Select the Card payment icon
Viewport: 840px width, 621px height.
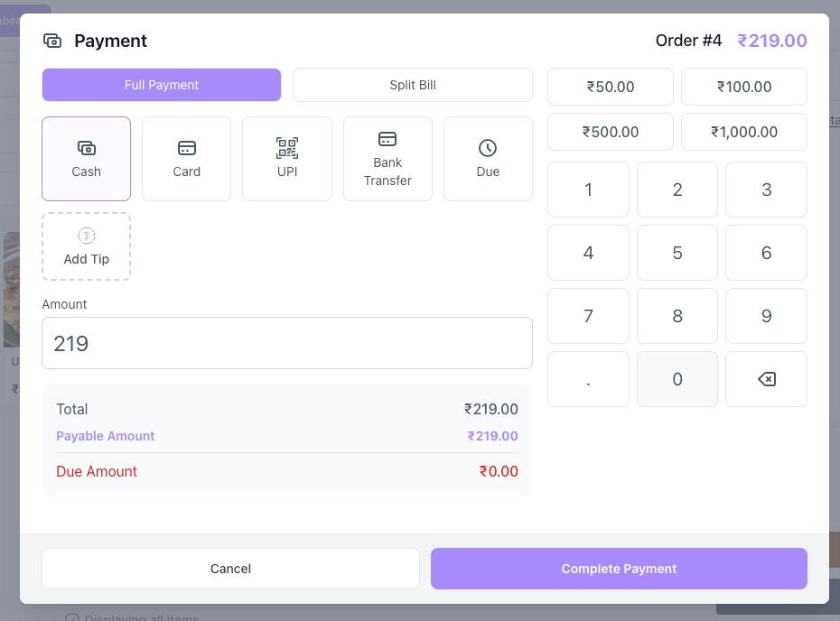[186, 147]
